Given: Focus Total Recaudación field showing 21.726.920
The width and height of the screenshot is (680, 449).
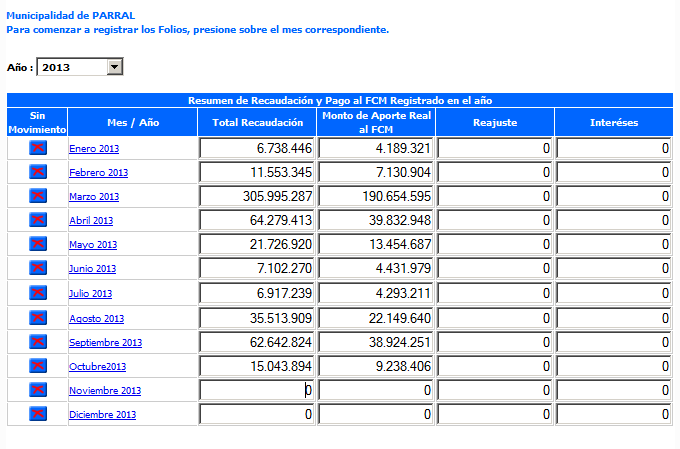Looking at the screenshot, I should pos(258,244).
